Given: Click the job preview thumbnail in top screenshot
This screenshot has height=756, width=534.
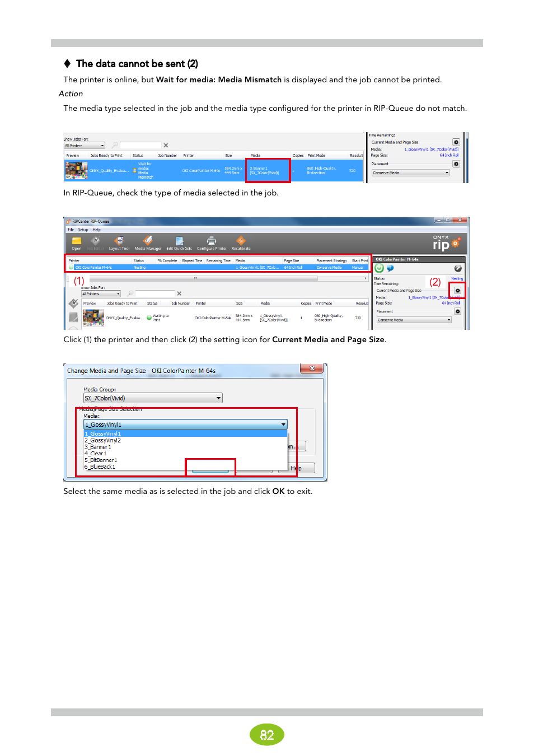Looking at the screenshot, I should 77,170.
